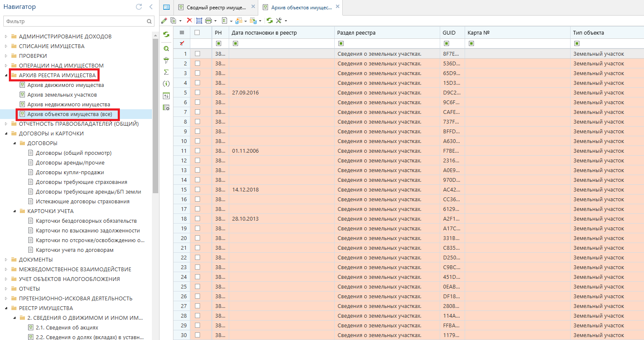Image resolution: width=644 pixels, height=340 pixels.
Task: Switch to the Сводный реестр имуще... tab
Action: coord(216,7)
